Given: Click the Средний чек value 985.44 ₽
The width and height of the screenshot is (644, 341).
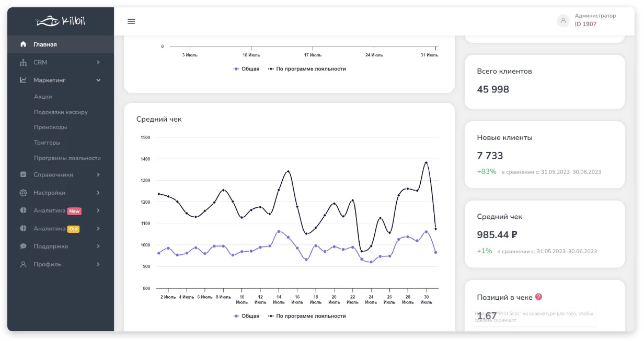Looking at the screenshot, I should (x=497, y=235).
